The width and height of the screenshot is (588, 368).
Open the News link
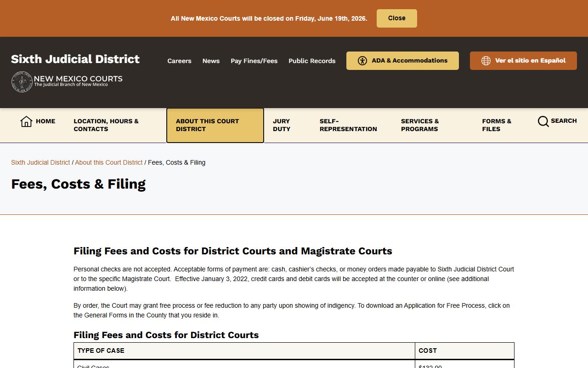(x=211, y=61)
